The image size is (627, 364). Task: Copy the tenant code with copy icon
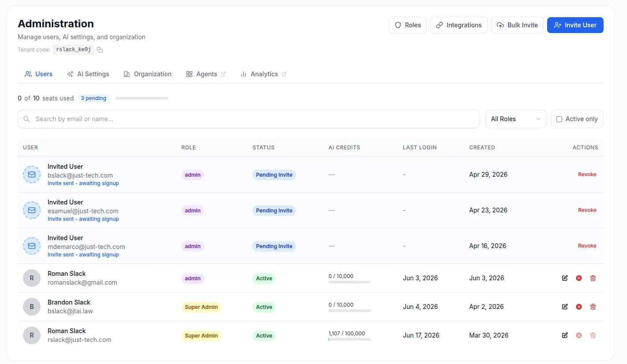[x=100, y=50]
